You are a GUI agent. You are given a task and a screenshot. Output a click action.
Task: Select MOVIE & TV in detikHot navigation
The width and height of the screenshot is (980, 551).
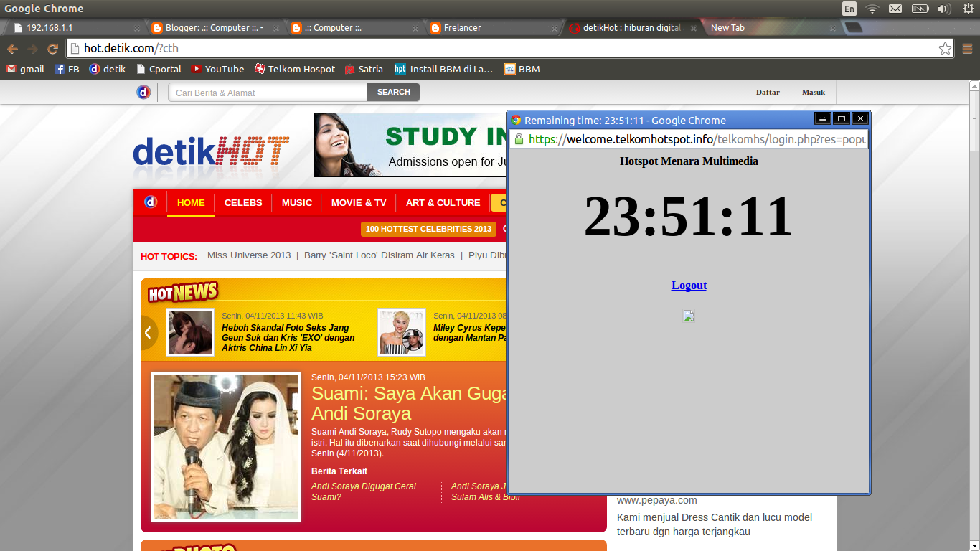359,202
